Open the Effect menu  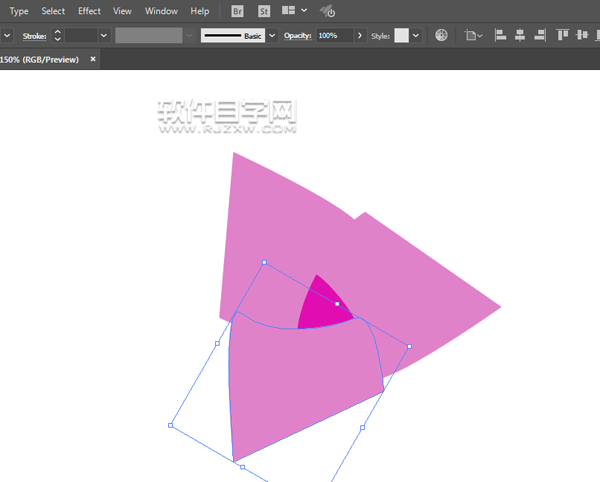click(x=89, y=11)
